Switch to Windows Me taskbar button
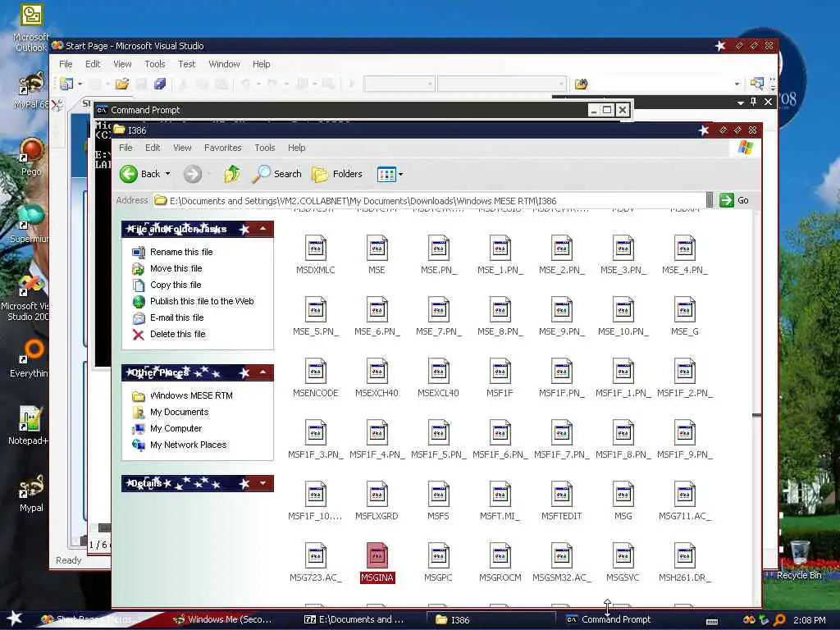The image size is (840, 630). click(x=223, y=620)
